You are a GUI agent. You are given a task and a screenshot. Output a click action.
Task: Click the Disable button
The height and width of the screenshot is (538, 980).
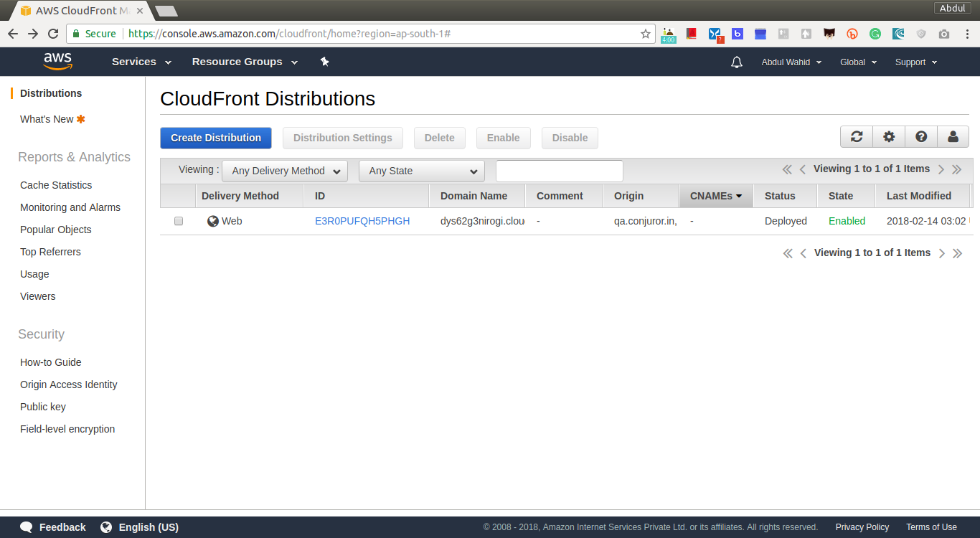pyautogui.click(x=570, y=138)
